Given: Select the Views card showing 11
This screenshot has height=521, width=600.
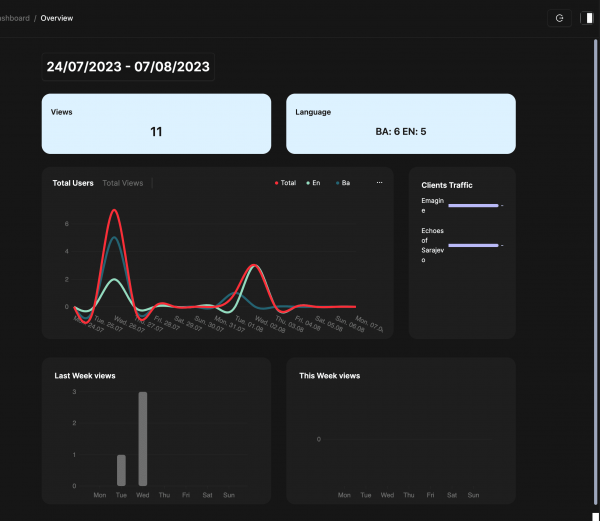Looking at the screenshot, I should [x=157, y=124].
